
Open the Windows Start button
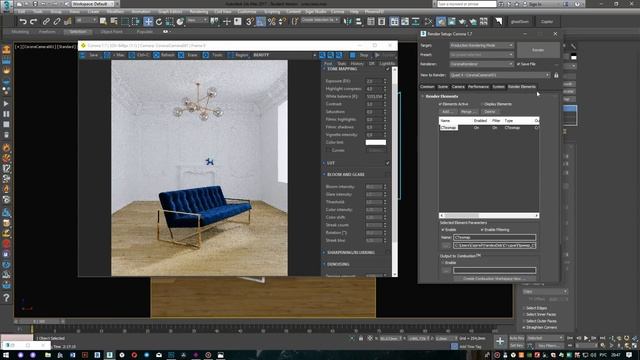pyautogui.click(x=7, y=356)
